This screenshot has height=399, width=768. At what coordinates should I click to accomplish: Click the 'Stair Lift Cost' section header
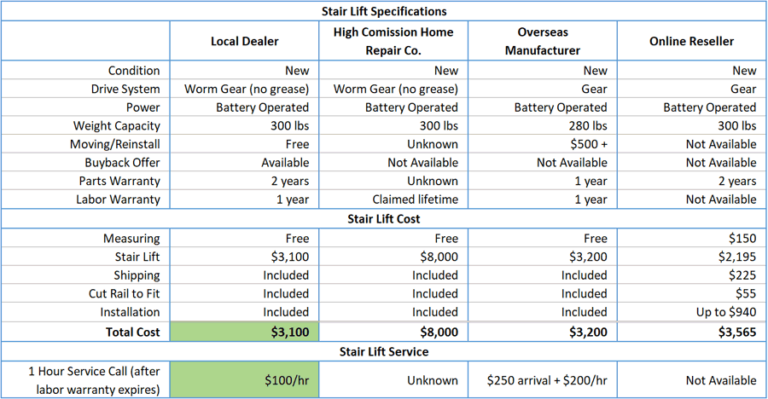(384, 219)
